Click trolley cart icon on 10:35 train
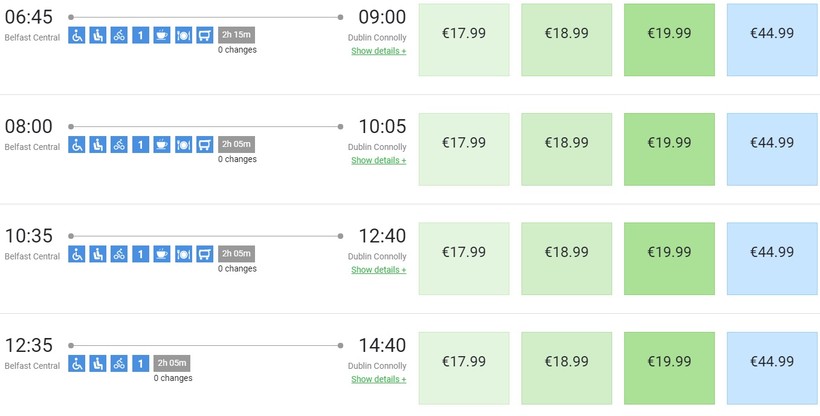The width and height of the screenshot is (820, 416). pos(204,254)
